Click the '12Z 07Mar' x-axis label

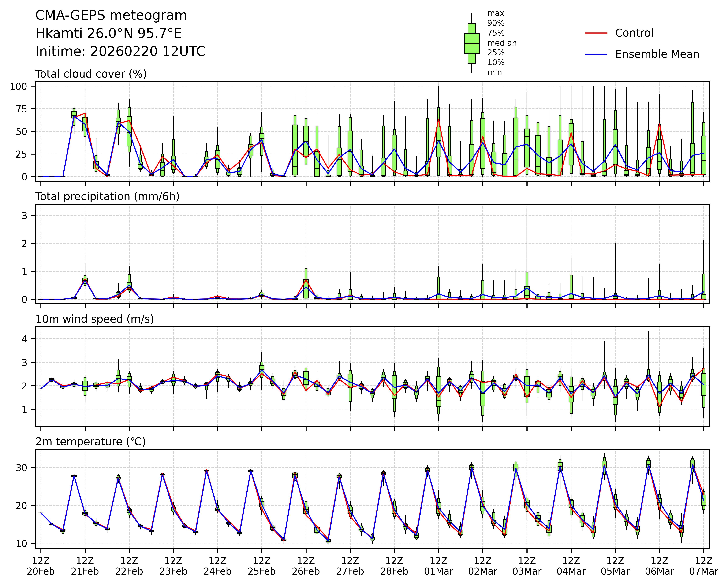(x=704, y=566)
